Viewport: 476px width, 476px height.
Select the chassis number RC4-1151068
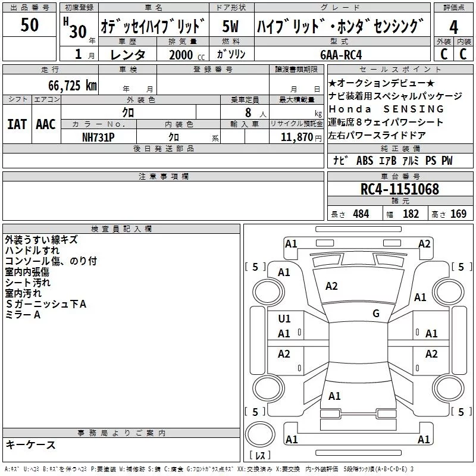coord(400,190)
